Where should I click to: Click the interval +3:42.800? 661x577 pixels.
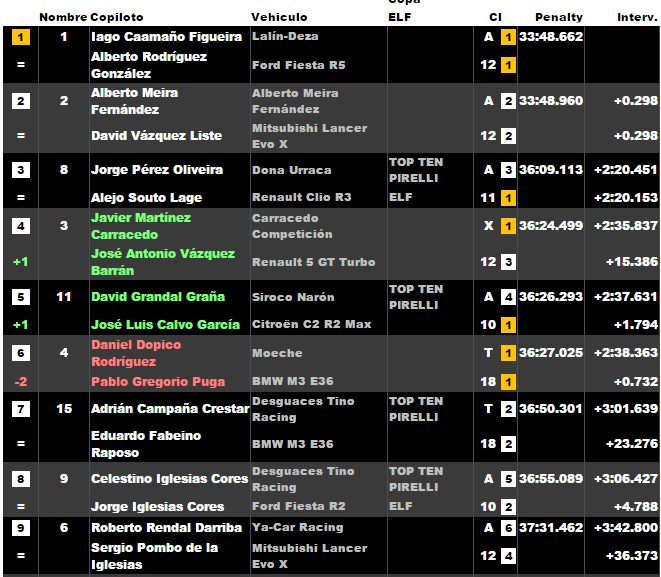626,527
